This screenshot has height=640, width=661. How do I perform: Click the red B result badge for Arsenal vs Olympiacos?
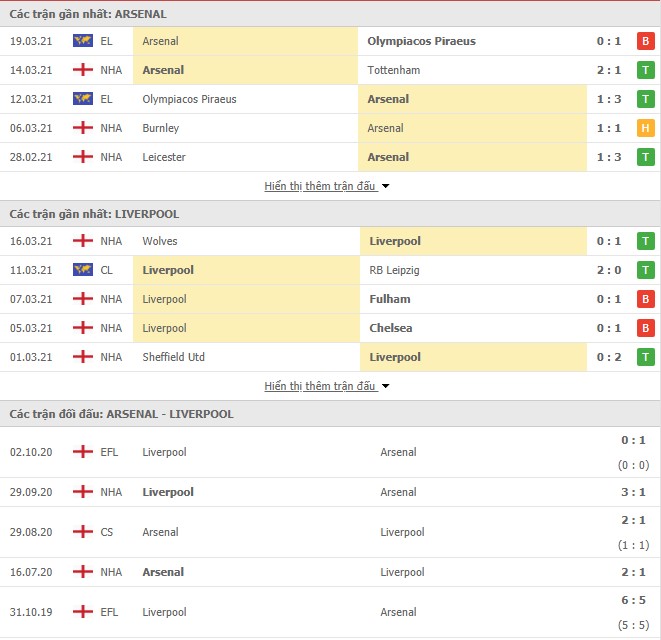tap(645, 41)
